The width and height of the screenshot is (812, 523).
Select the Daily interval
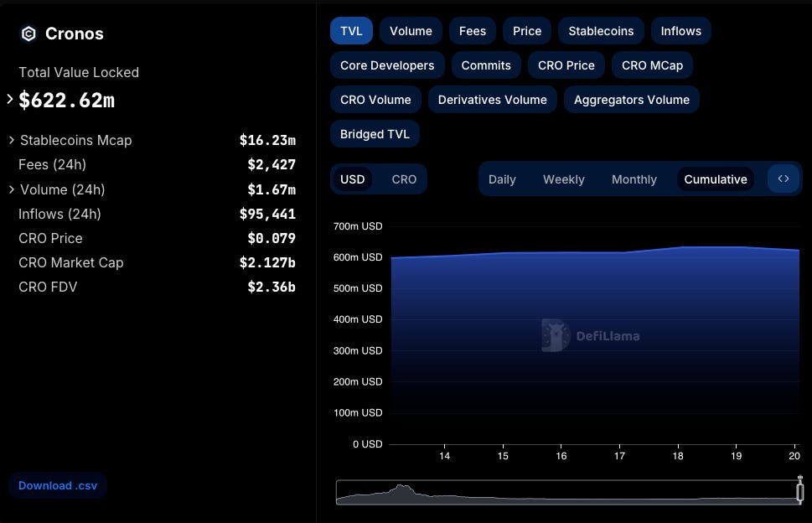502,179
